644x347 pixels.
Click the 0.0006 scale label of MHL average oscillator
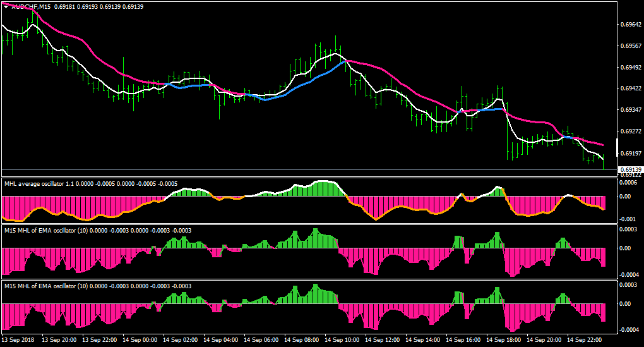(x=628, y=183)
